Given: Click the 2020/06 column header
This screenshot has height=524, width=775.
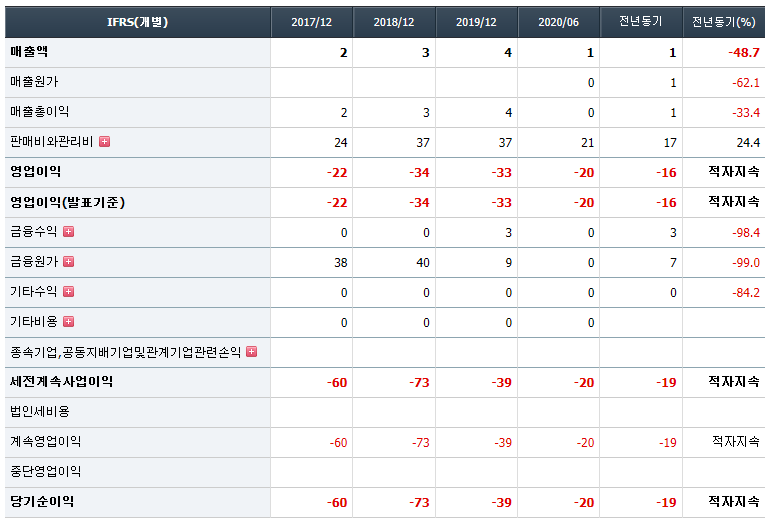Looking at the screenshot, I should tap(559, 22).
